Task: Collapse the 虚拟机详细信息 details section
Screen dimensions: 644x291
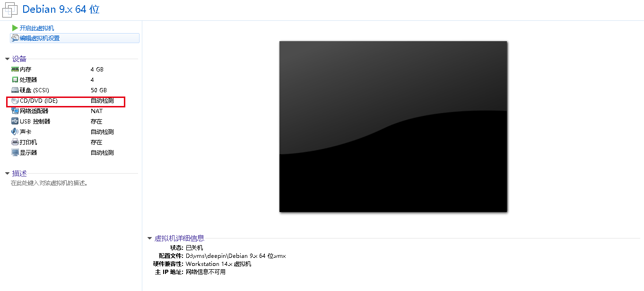Action: pos(150,238)
